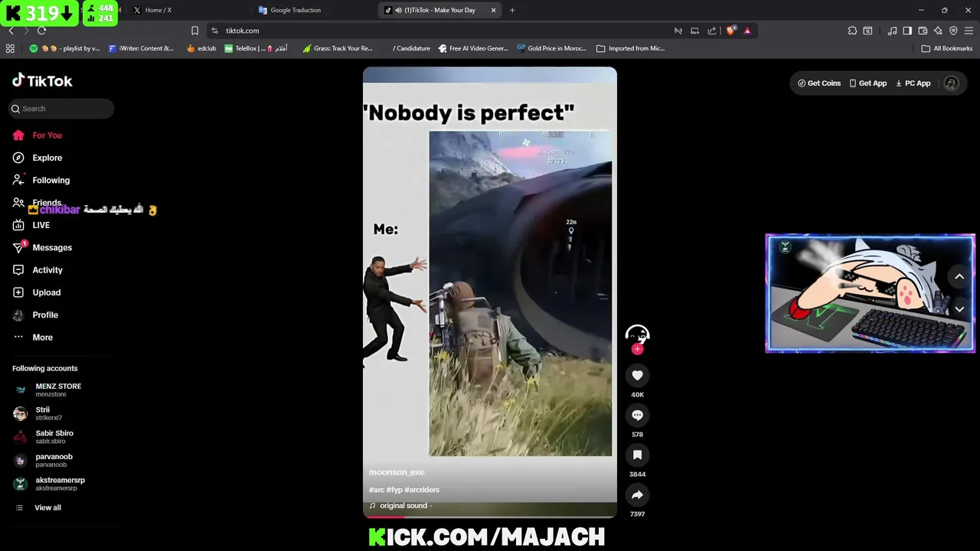Image resolution: width=980 pixels, height=551 pixels.
Task: Toggle the browser sidebar panel
Action: tap(907, 31)
